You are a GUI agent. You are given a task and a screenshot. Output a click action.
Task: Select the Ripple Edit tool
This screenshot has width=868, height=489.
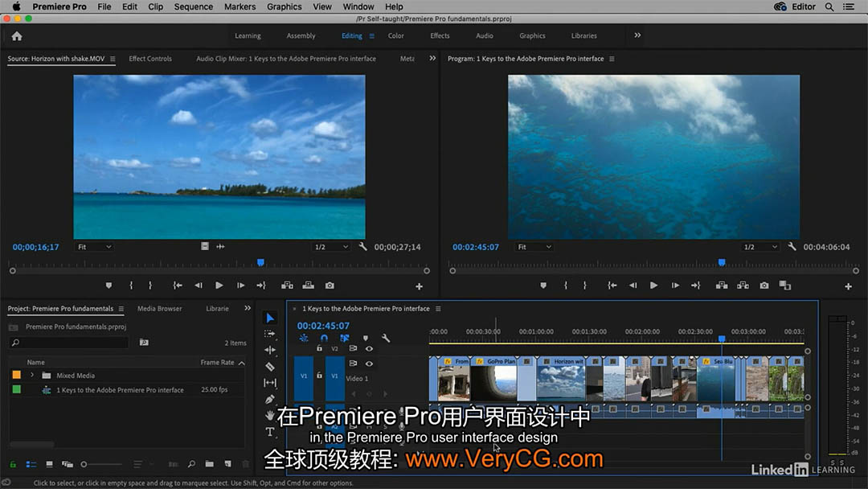270,350
